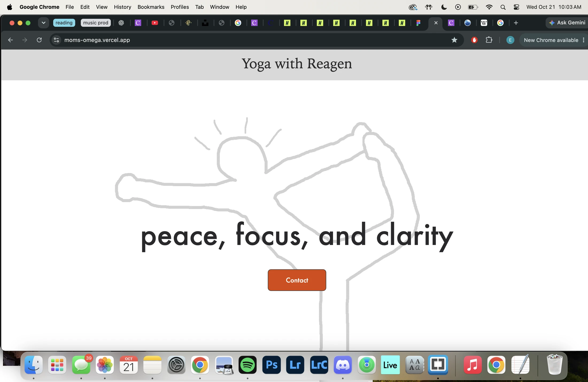
Task: Switch to the ChatGPT tab
Action: [121, 23]
